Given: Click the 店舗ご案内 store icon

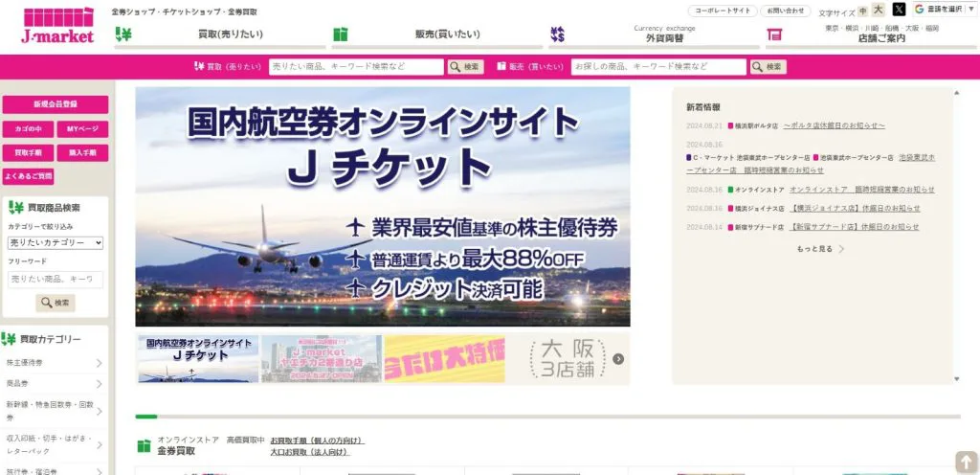Looking at the screenshot, I should [774, 34].
